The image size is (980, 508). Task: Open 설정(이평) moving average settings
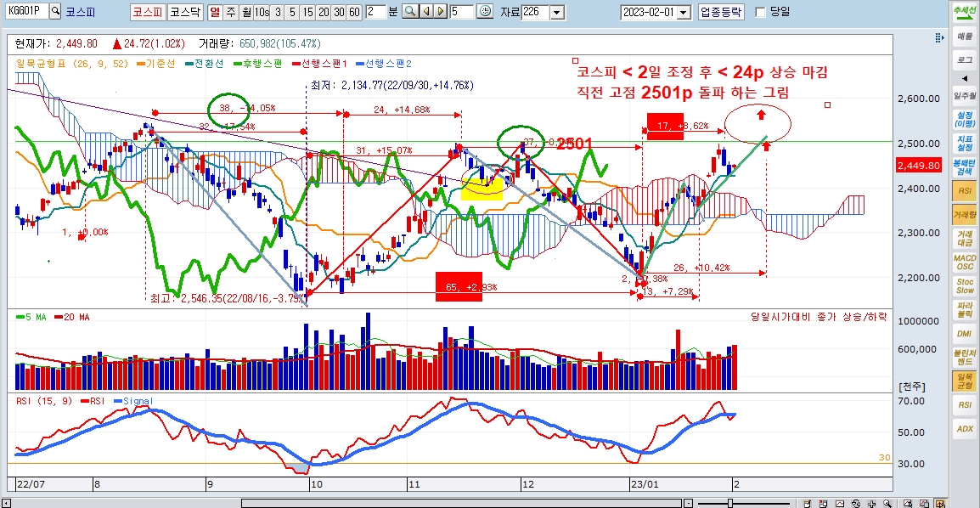click(x=965, y=119)
